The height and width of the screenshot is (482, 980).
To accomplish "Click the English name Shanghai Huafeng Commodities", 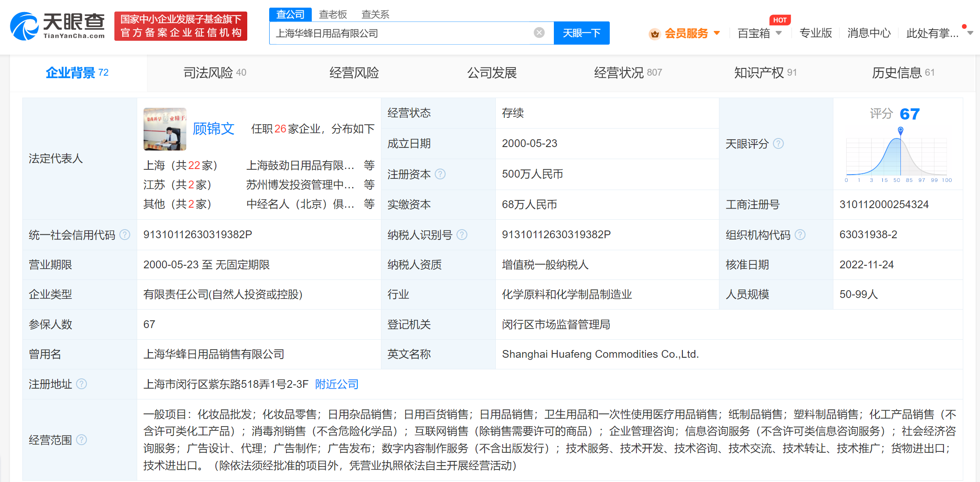I will [x=600, y=354].
